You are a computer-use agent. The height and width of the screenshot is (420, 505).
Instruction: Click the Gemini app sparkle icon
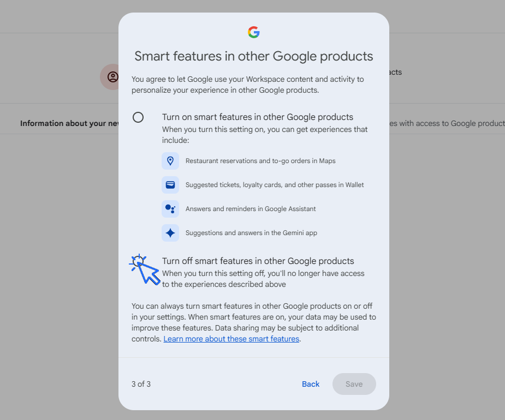(x=170, y=232)
